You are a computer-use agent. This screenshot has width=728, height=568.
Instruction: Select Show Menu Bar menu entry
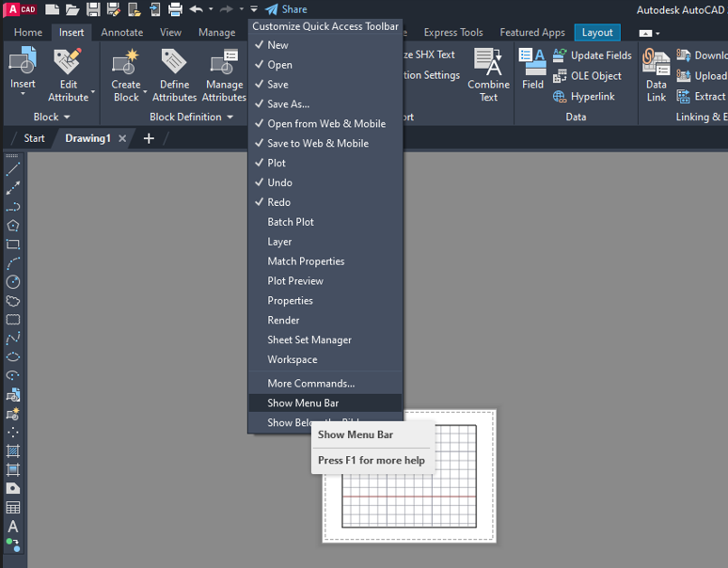(x=325, y=402)
